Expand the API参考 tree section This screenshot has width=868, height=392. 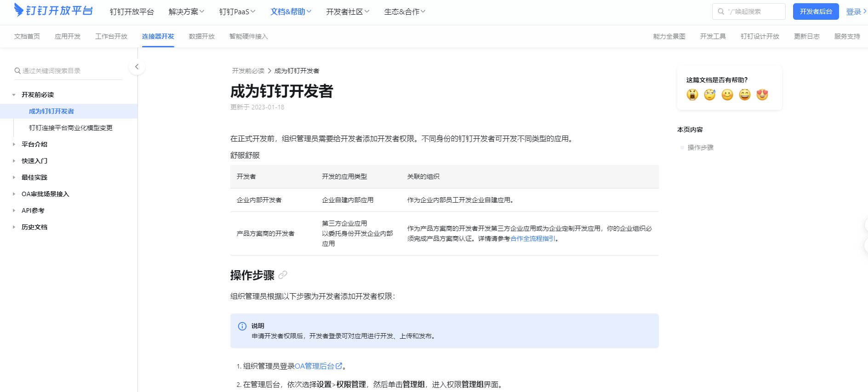tap(14, 210)
